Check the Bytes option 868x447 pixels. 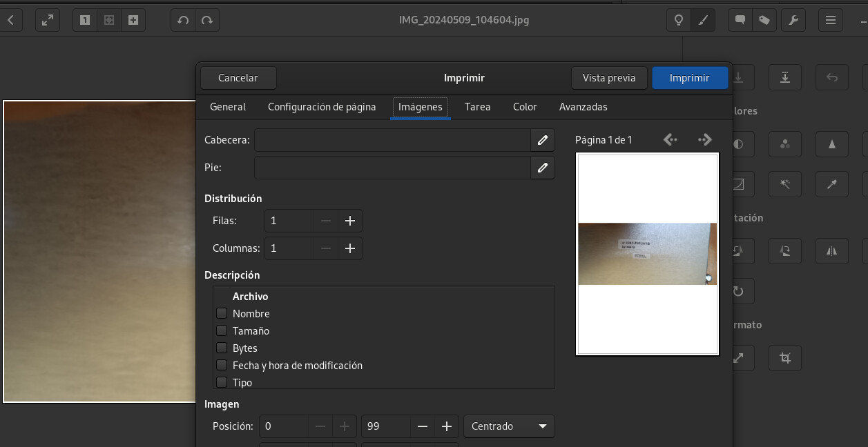click(x=222, y=348)
